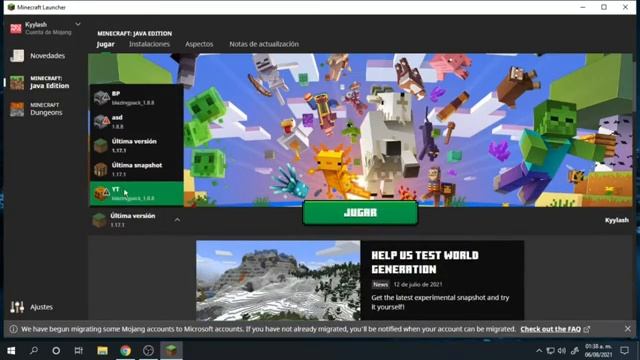This screenshot has height=360, width=640.
Task: Select the BP installation in list
Action: point(137,98)
